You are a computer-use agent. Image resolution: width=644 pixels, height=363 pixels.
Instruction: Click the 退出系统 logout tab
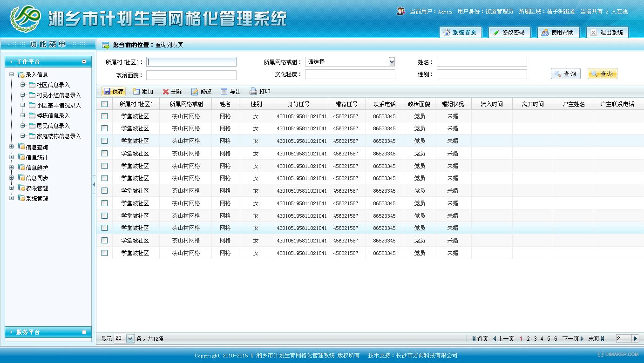tap(607, 32)
